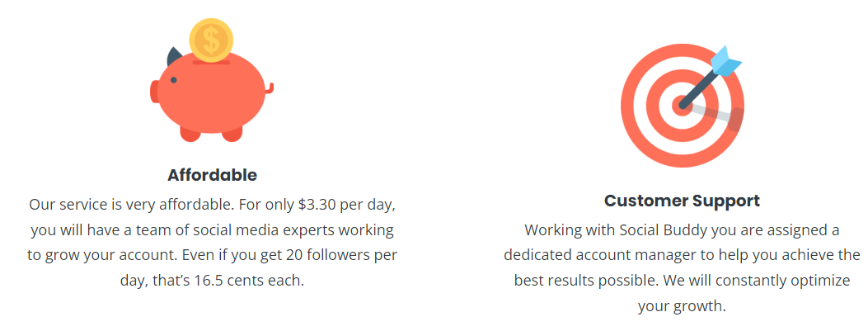
Task: Click the "Affordable" heading
Action: [x=212, y=175]
